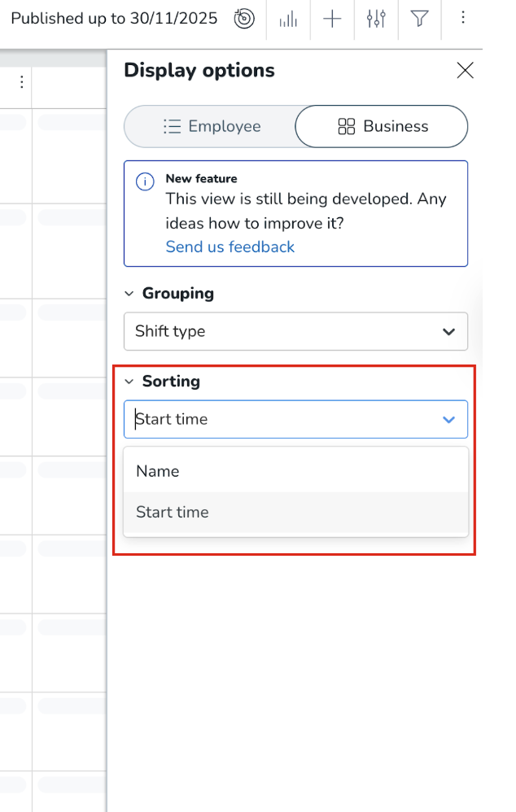516x812 pixels.
Task: Click the info icon in New feature notice
Action: [x=145, y=181]
